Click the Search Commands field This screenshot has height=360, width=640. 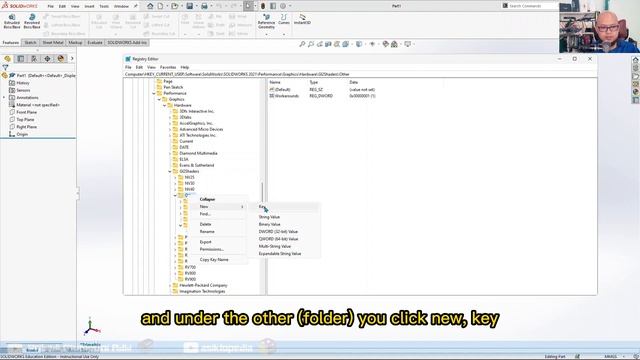pyautogui.click(x=531, y=6)
